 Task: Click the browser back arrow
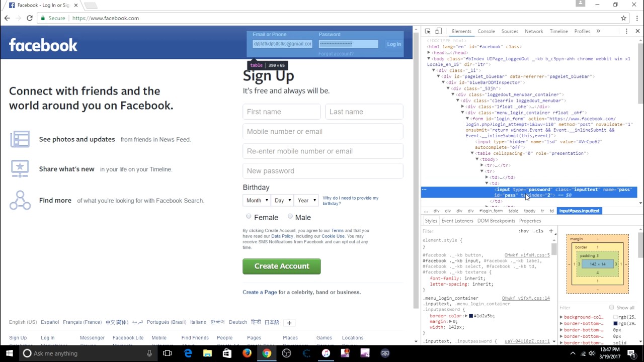(7, 18)
